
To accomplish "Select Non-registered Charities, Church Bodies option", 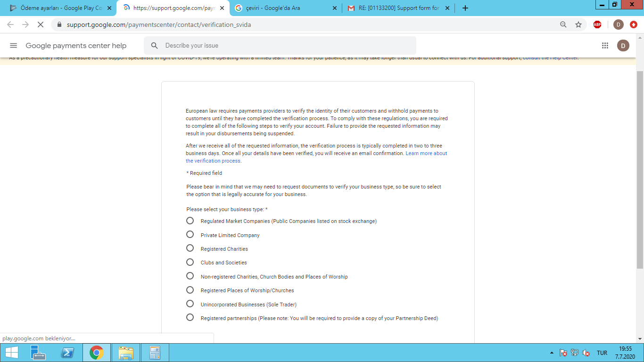I will (190, 276).
